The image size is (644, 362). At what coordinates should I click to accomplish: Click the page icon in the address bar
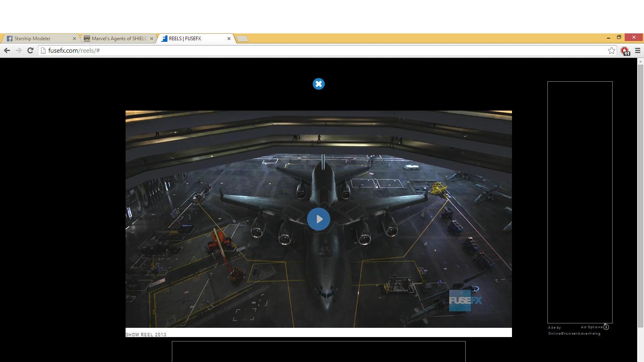(x=43, y=50)
